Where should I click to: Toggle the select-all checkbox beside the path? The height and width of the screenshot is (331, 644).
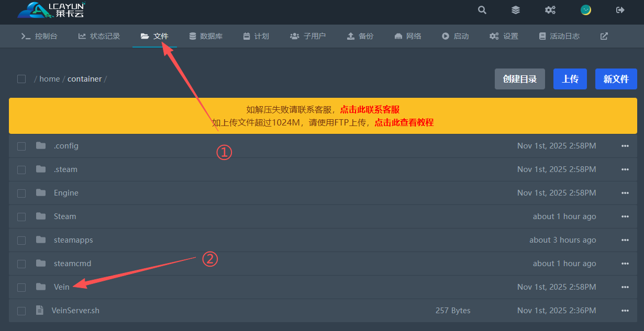click(21, 79)
